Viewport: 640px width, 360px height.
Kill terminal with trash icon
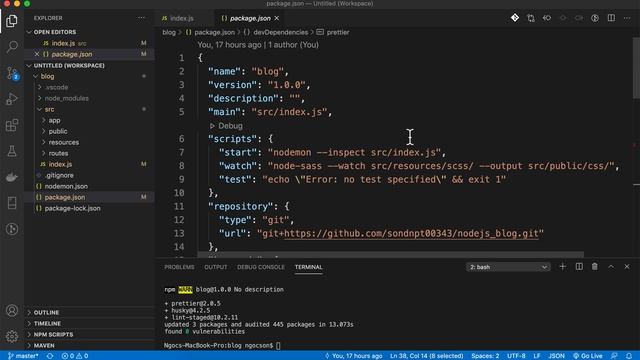point(595,267)
